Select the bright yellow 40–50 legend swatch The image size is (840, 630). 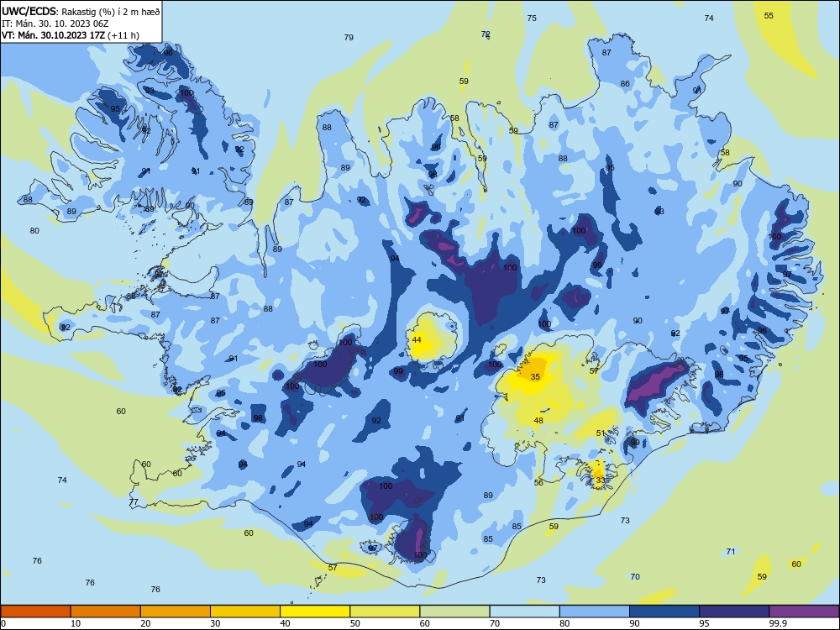point(315,612)
